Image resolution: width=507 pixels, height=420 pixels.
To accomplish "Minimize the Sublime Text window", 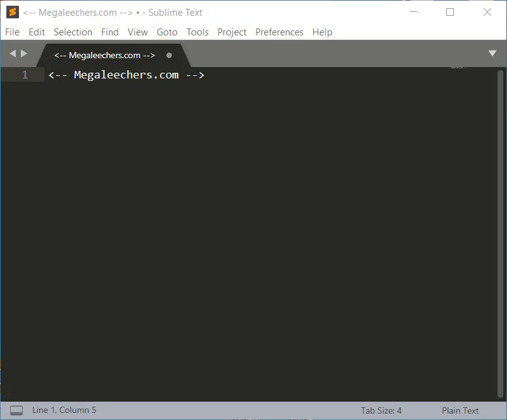I will click(413, 12).
